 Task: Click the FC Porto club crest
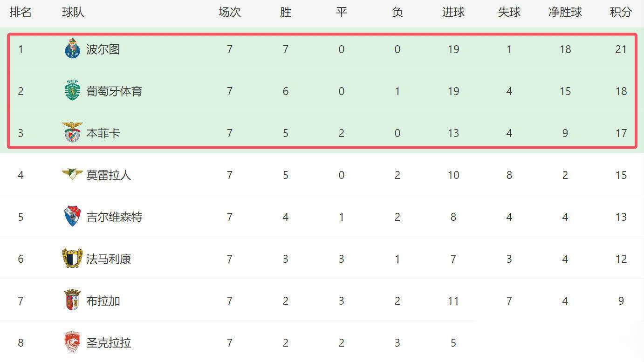(72, 49)
